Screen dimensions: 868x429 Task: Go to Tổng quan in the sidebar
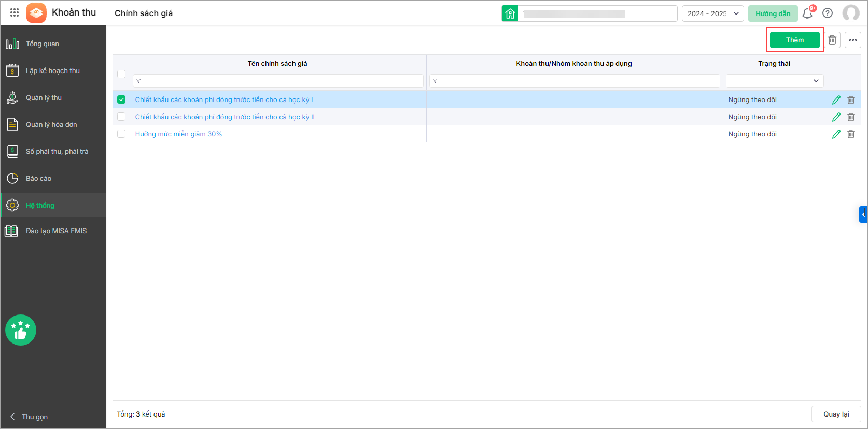pos(53,44)
